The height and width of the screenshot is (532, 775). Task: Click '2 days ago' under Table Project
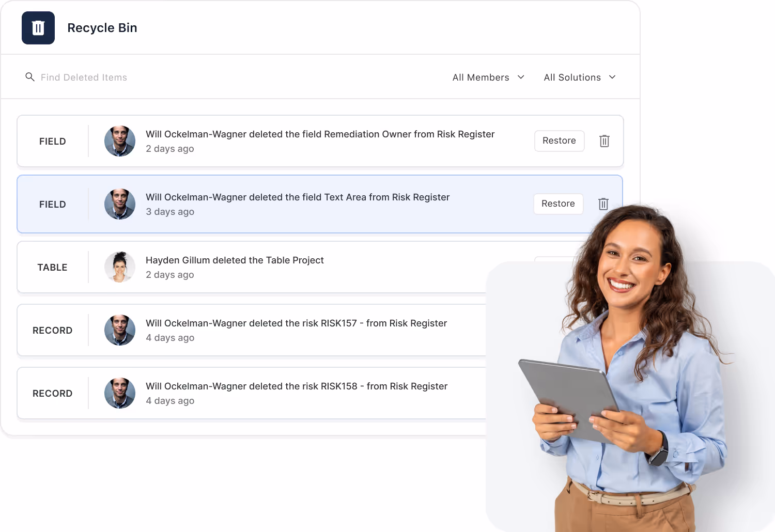170,275
